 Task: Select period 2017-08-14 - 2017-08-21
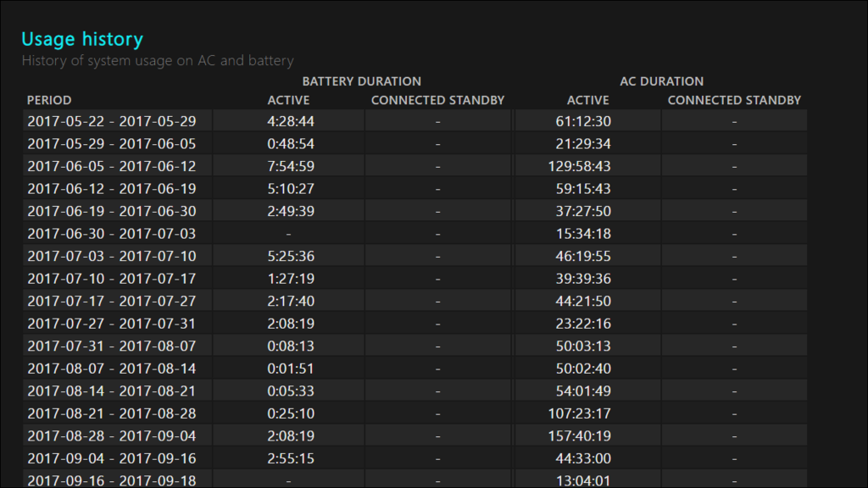[x=112, y=391]
